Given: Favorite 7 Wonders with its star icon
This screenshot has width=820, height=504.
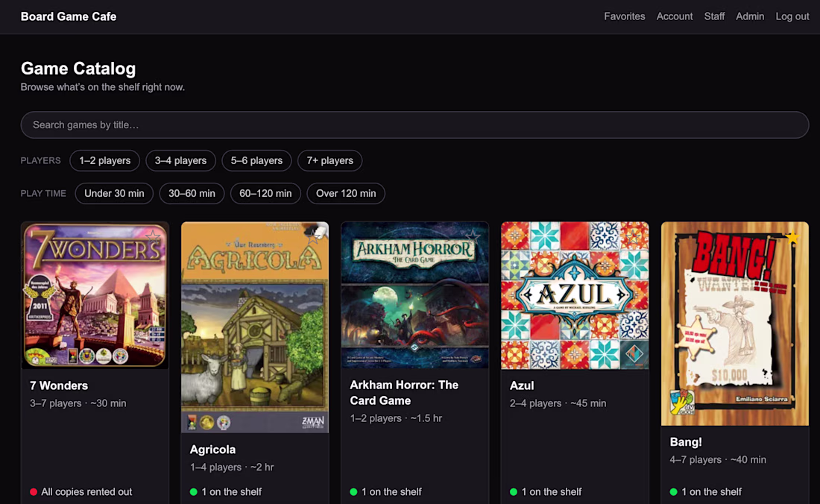Looking at the screenshot, I should click(x=154, y=237).
